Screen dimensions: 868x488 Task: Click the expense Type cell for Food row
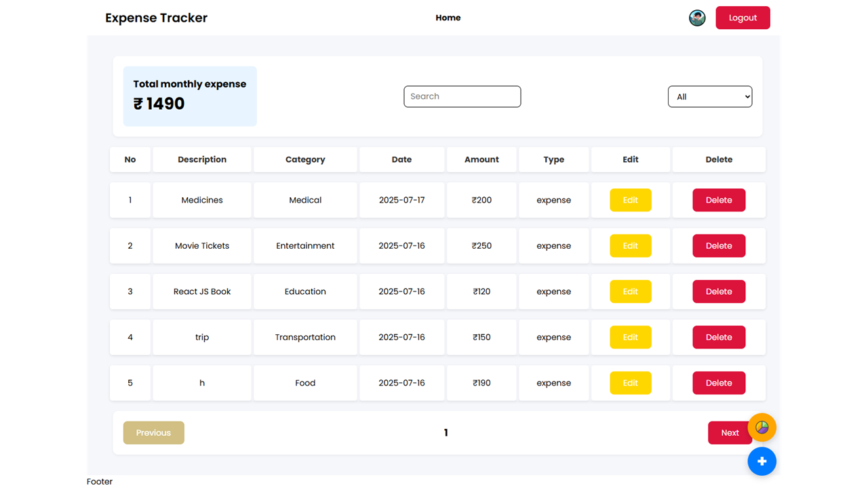(x=554, y=382)
